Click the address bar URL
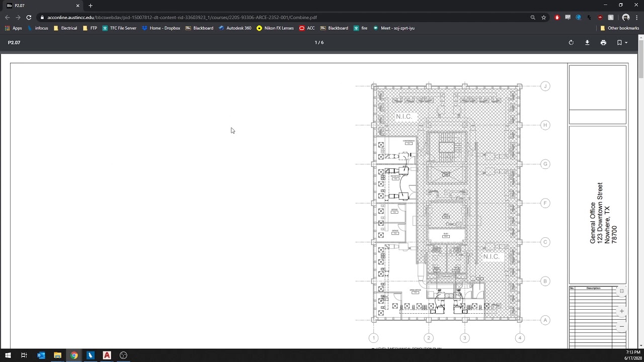644x362 pixels. pyautogui.click(x=182, y=17)
